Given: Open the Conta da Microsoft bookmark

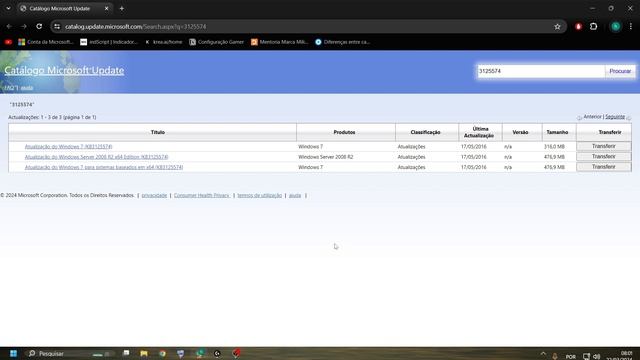Looking at the screenshot, I should click(46, 42).
